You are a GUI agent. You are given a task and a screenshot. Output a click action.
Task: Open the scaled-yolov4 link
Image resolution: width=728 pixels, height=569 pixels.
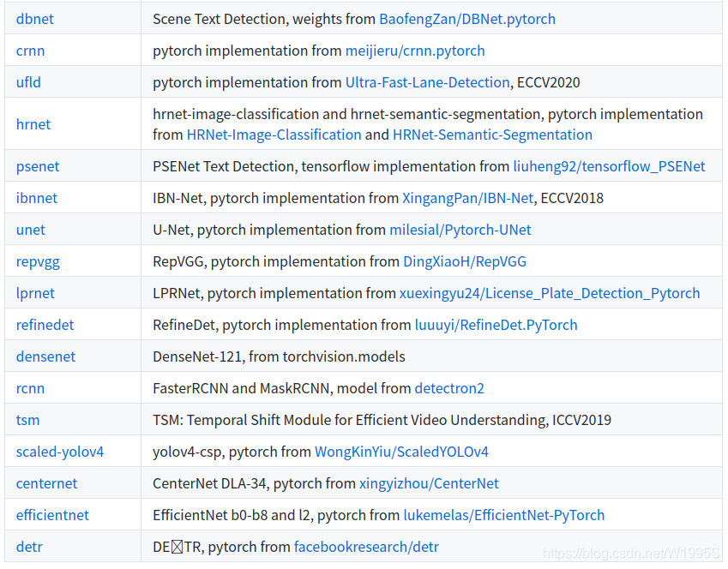pyautogui.click(x=60, y=452)
